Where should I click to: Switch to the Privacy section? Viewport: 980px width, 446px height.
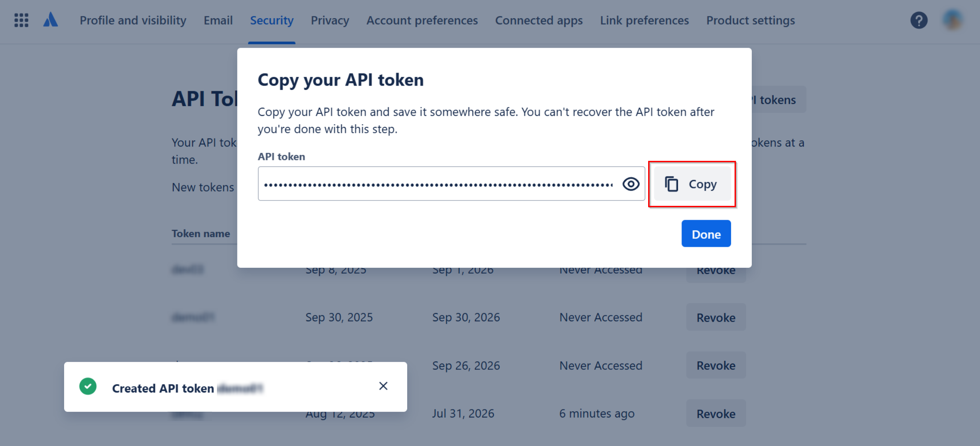click(330, 20)
